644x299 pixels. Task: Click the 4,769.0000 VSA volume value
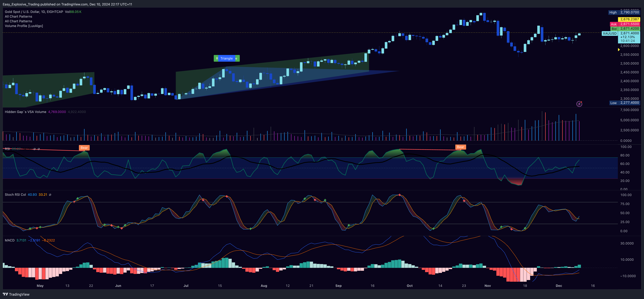click(x=57, y=112)
